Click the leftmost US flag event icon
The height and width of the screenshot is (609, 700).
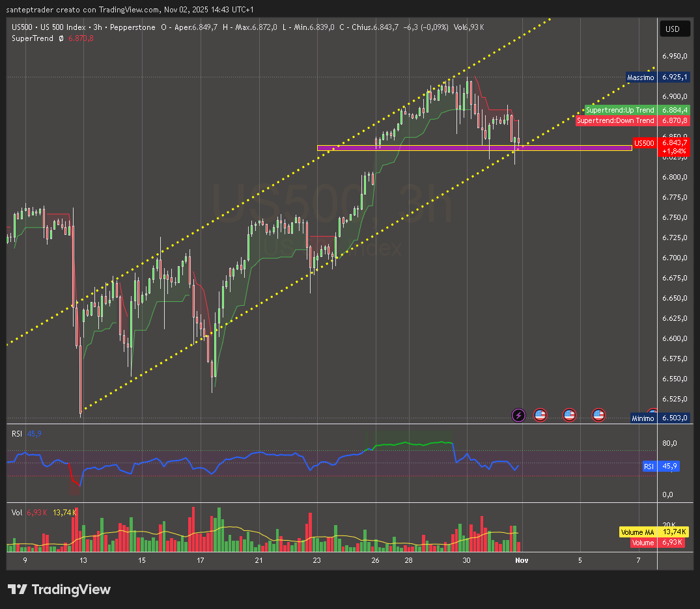tap(540, 414)
